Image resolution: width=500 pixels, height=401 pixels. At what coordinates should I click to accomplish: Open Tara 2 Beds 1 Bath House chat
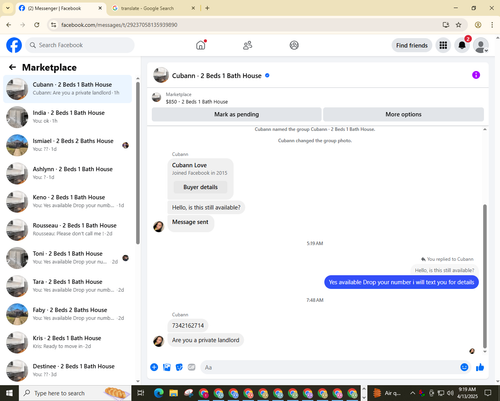pyautogui.click(x=68, y=286)
